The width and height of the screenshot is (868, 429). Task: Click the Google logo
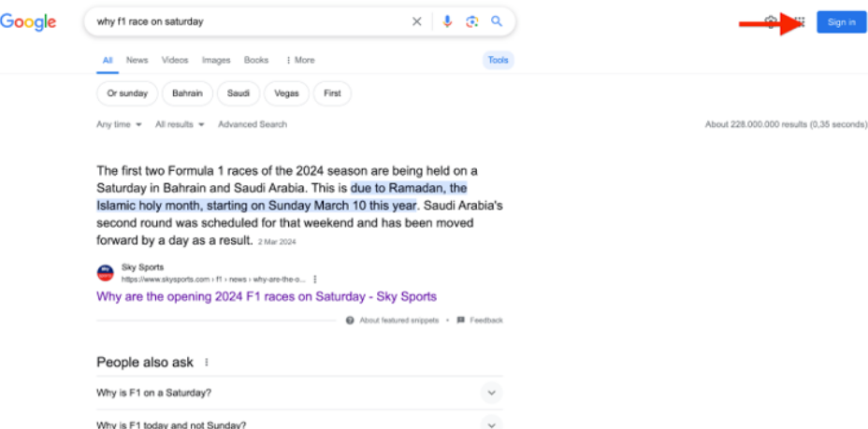point(28,21)
